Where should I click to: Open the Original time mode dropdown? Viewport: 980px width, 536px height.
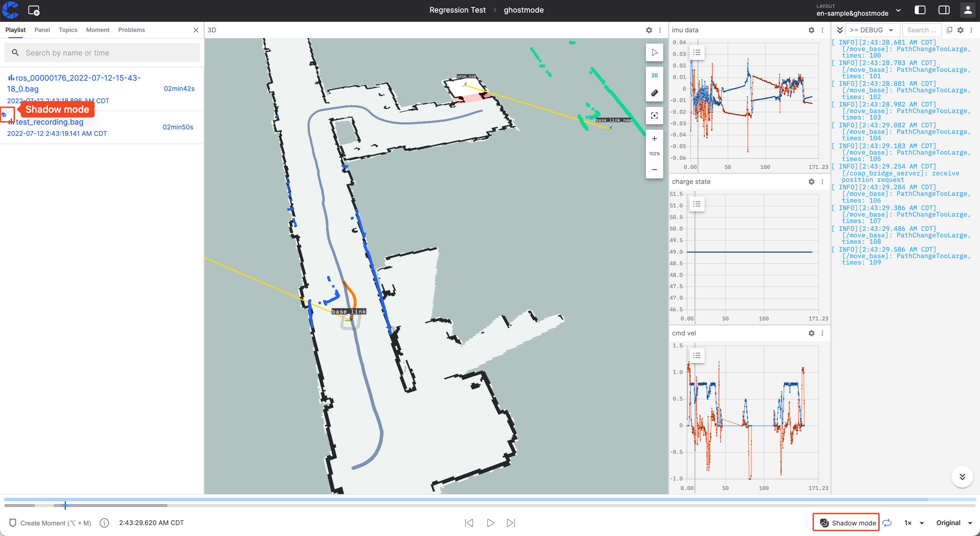[x=954, y=523]
